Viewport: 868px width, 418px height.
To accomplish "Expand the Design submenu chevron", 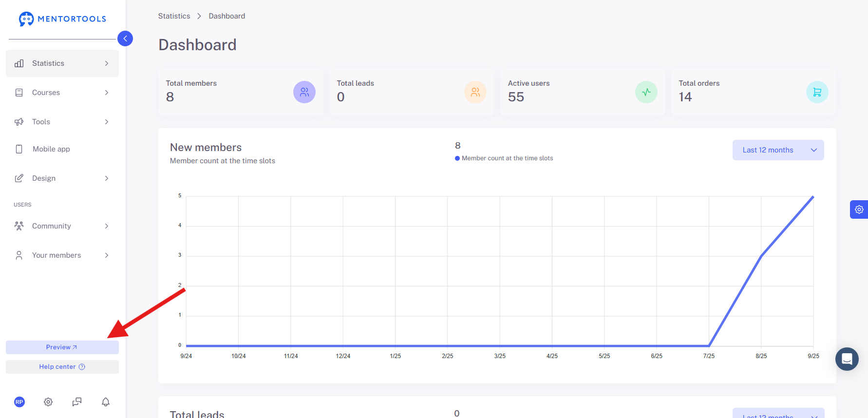I will click(x=107, y=178).
